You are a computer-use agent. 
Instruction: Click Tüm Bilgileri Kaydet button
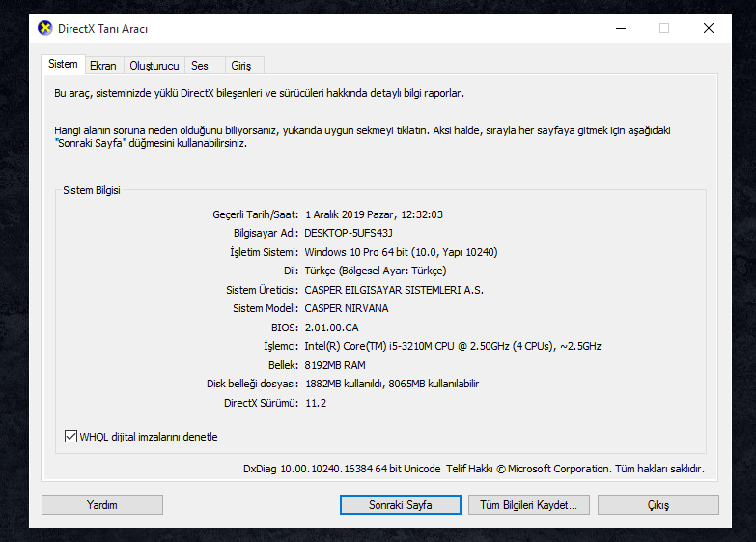[529, 505]
